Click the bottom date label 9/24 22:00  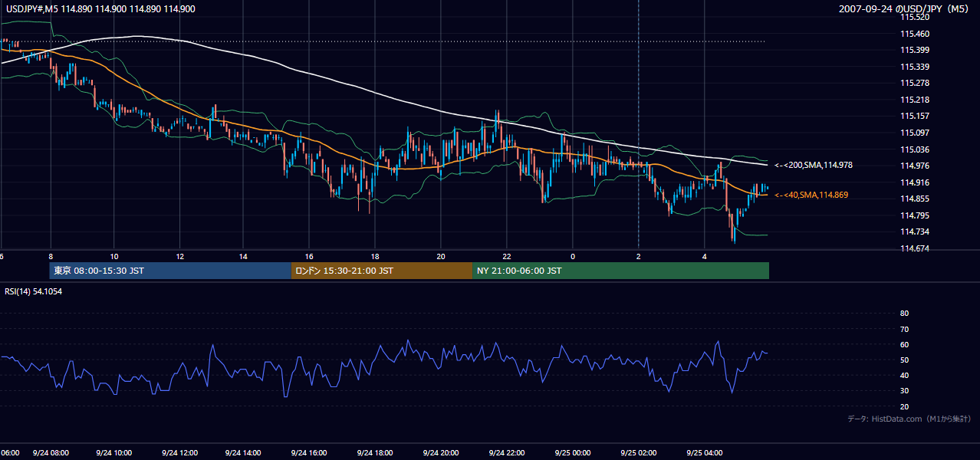(x=507, y=452)
